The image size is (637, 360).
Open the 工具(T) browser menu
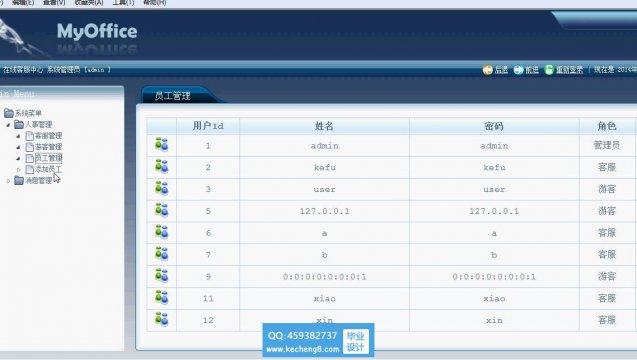pos(123,2)
